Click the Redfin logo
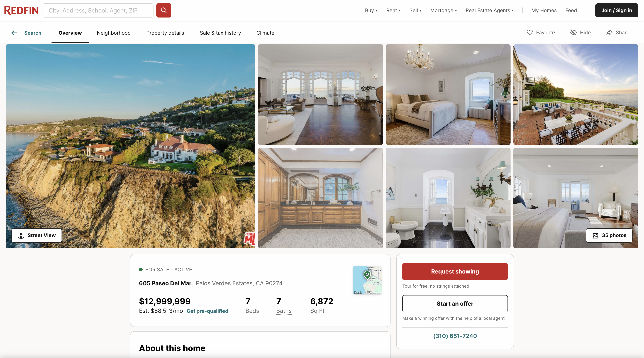 (x=21, y=11)
